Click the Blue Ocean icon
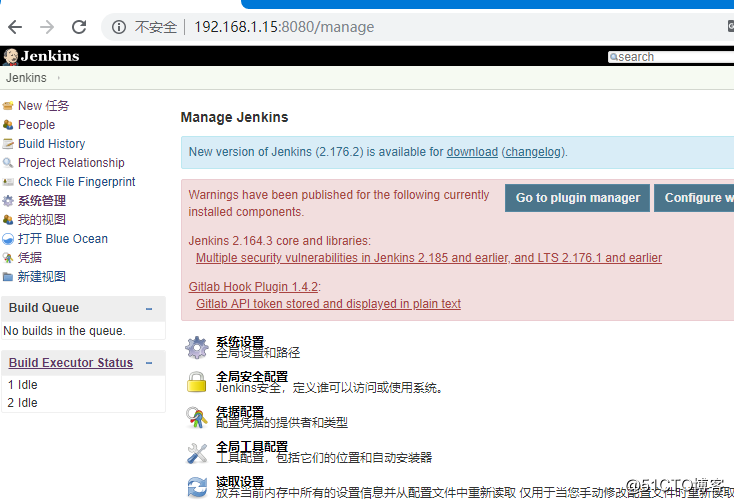The height and width of the screenshot is (504, 734). pos(8,239)
